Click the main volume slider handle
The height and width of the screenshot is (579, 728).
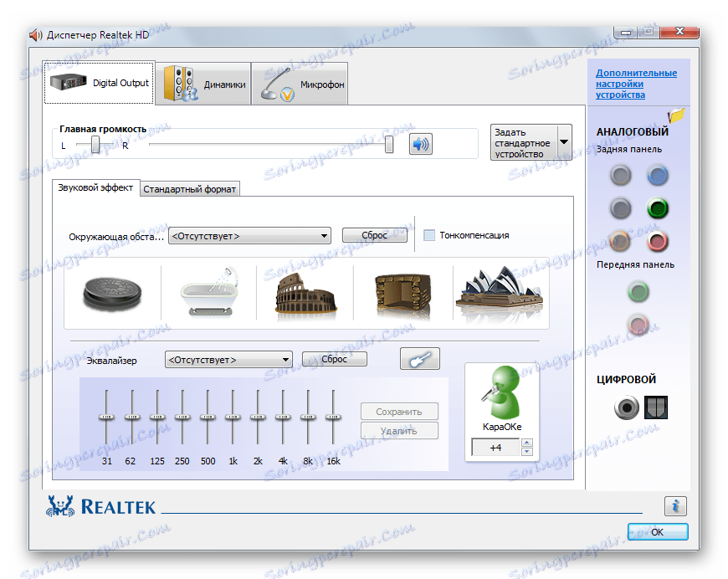[389, 145]
